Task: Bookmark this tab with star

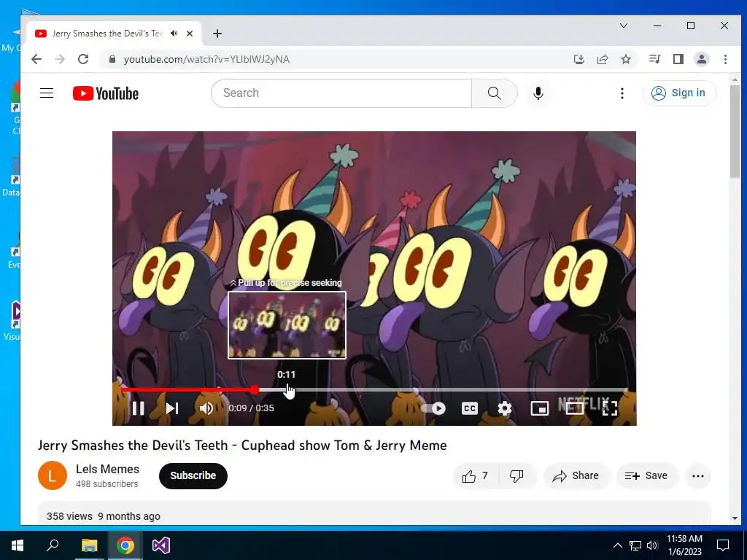Action: (x=626, y=59)
